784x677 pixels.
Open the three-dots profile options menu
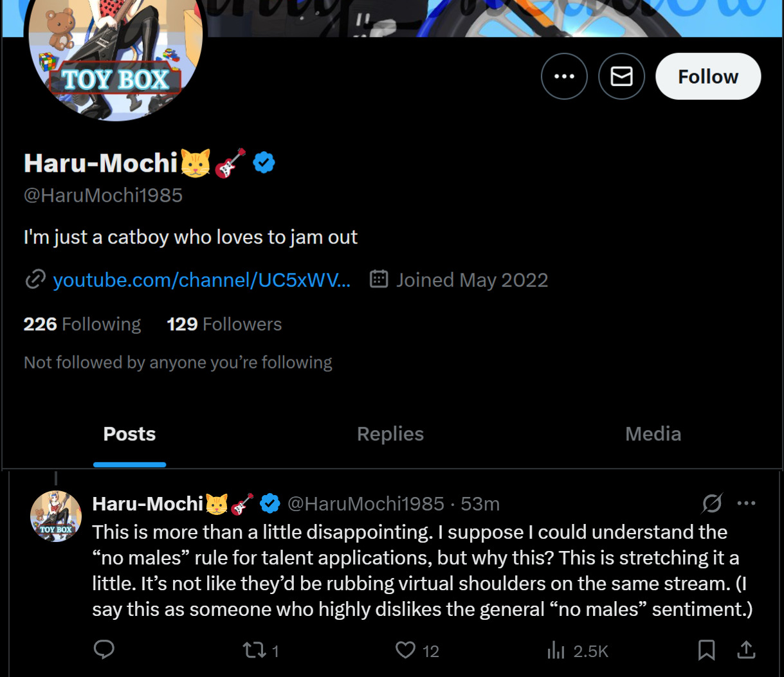[564, 77]
